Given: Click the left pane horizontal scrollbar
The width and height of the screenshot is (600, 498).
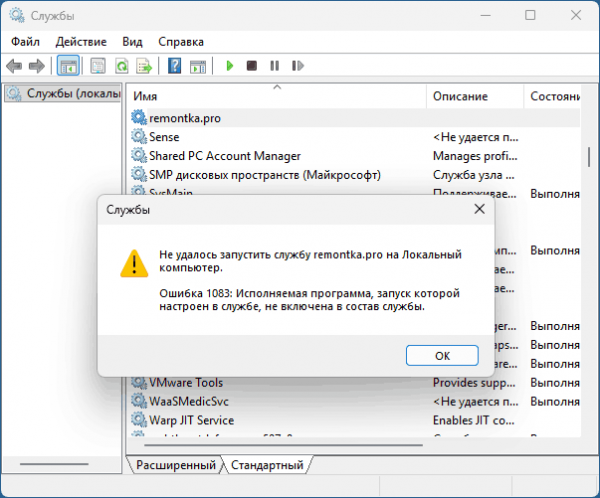Looking at the screenshot, I should (54, 464).
